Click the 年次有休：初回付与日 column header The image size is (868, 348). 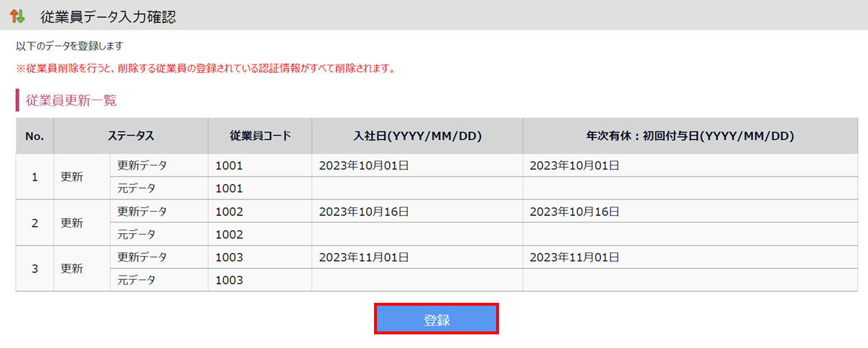pyautogui.click(x=690, y=136)
